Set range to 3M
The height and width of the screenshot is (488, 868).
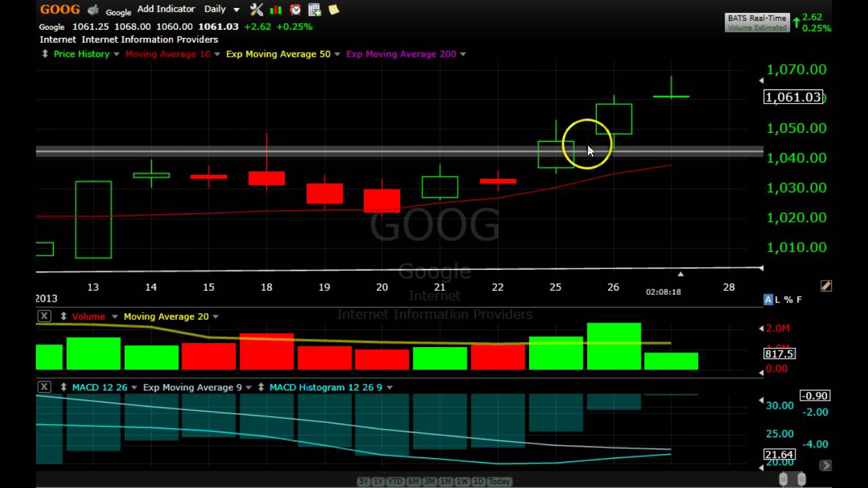point(429,481)
